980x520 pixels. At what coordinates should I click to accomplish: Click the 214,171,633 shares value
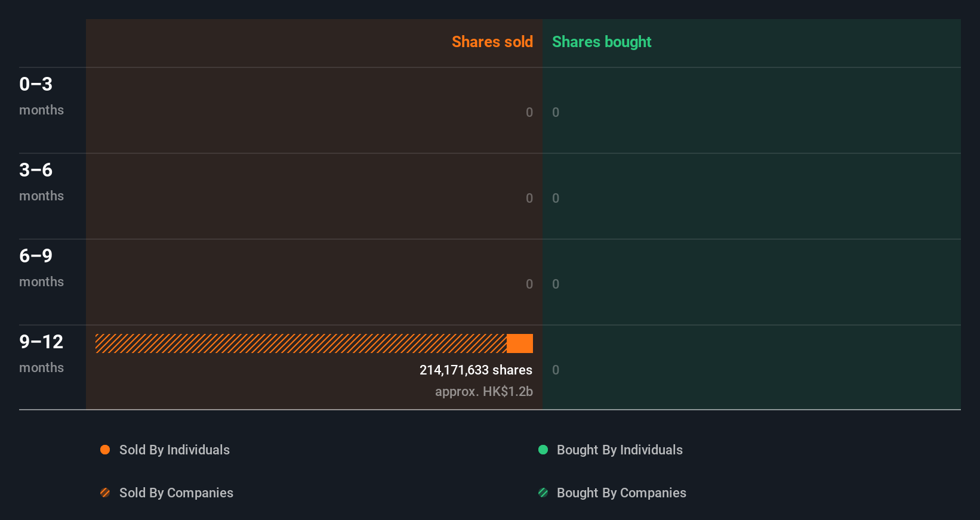tap(476, 370)
